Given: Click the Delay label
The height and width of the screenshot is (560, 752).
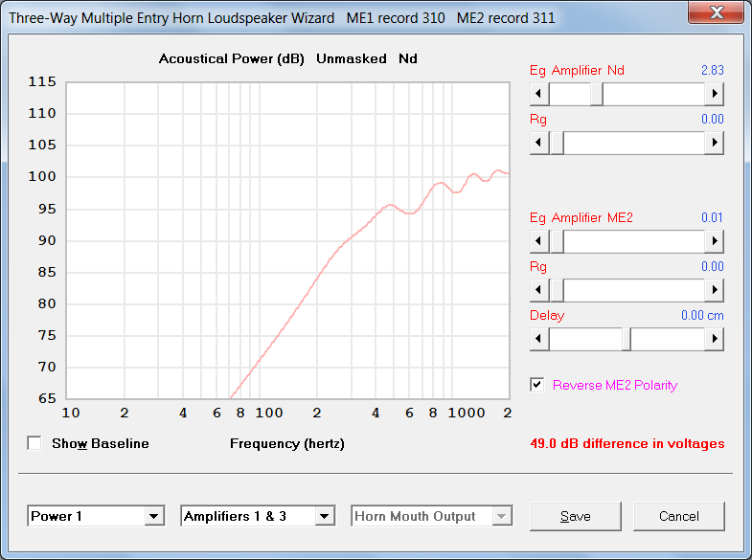Looking at the screenshot, I should coord(547,315).
